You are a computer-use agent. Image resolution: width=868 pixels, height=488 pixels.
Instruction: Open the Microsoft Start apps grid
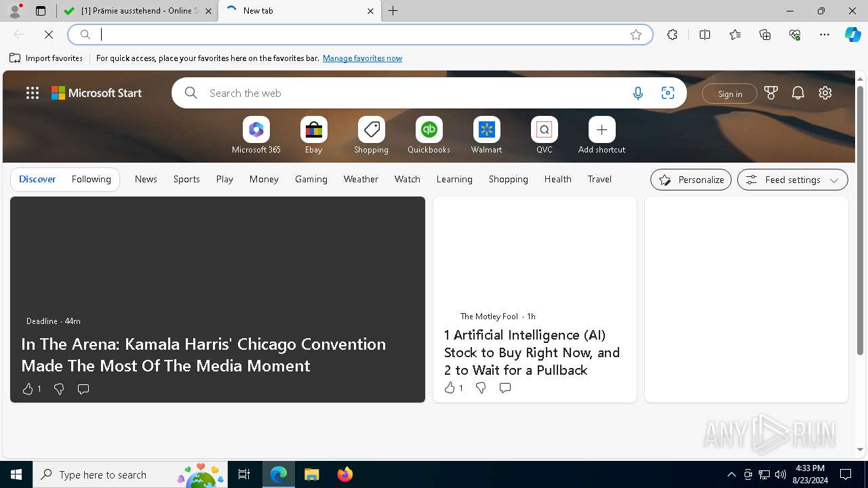click(x=33, y=94)
